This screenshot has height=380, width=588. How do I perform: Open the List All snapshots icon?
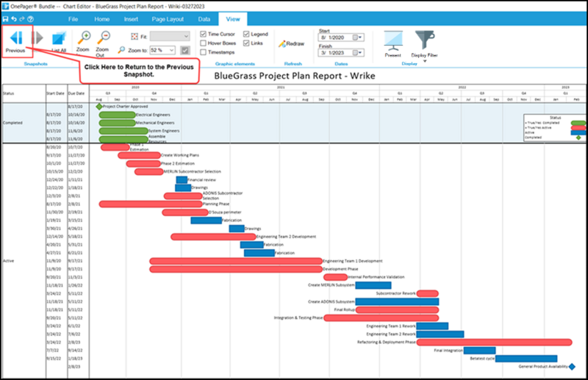(x=59, y=39)
